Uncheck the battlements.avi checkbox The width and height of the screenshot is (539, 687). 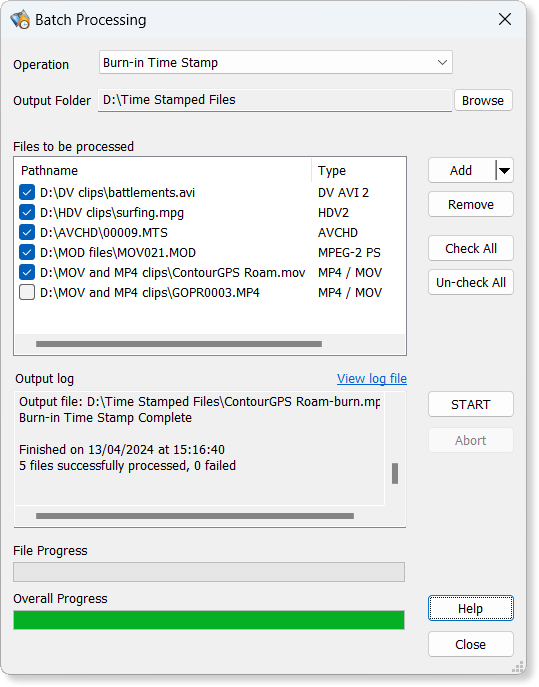(27, 192)
